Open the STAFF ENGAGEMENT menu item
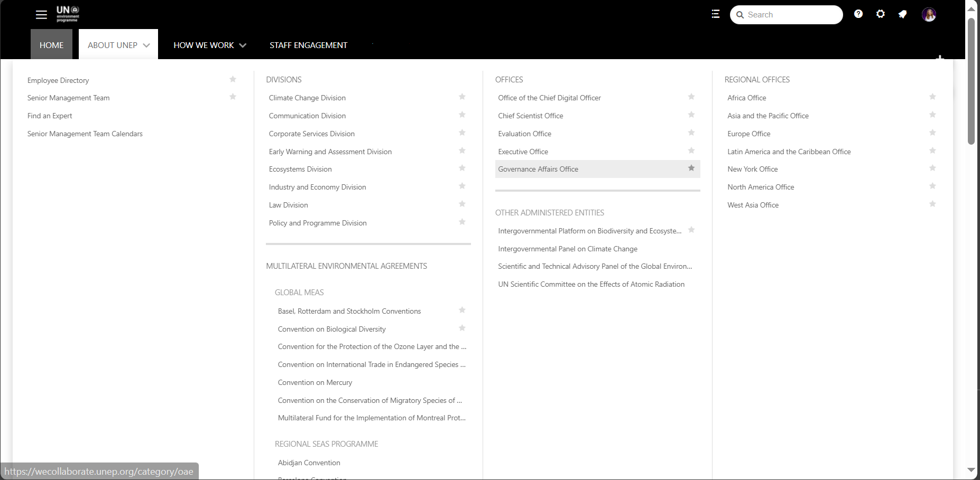 click(x=308, y=45)
